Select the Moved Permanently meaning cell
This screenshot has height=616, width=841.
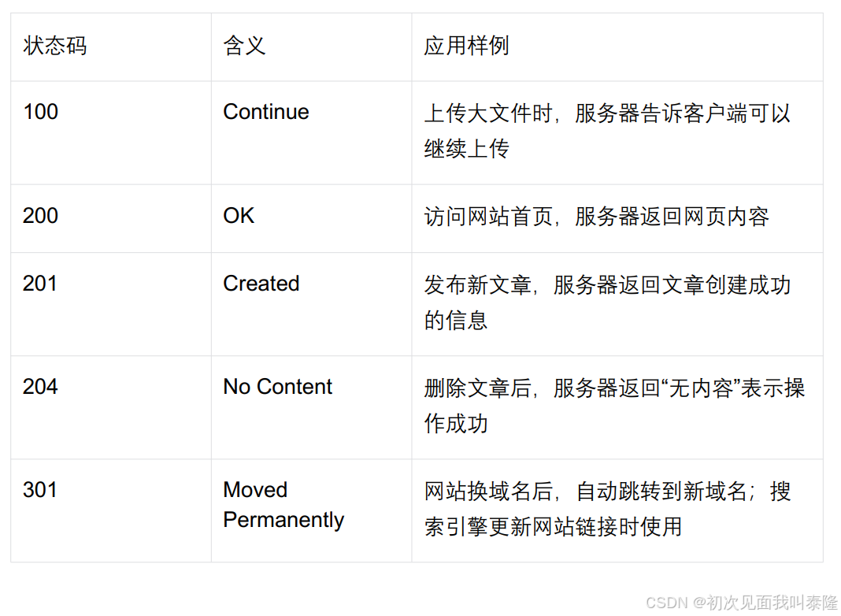312,510
